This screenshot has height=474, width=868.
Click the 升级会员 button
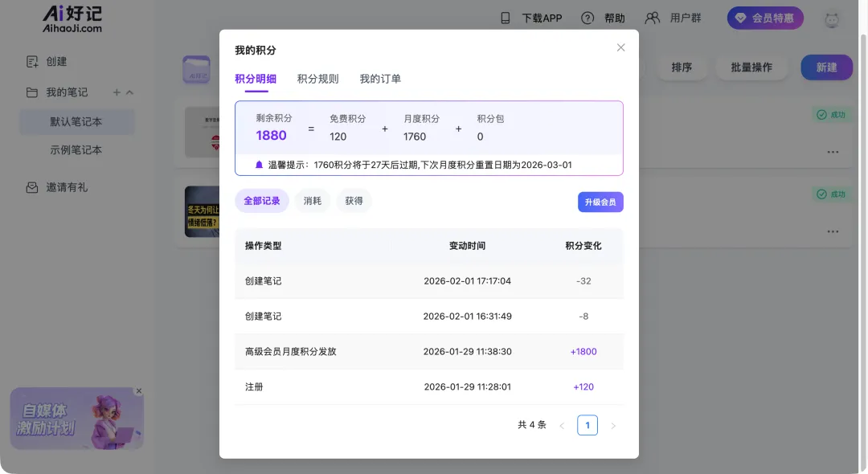pyautogui.click(x=600, y=202)
